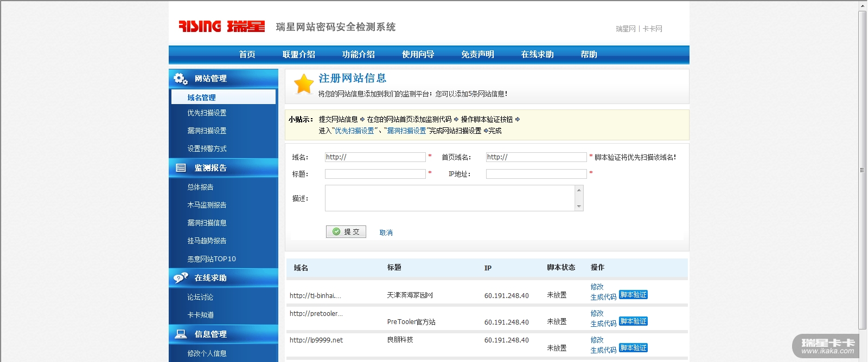This screenshot has width=868, height=362.
Task: Click 脚本验证 for the tj-binhai domain
Action: coord(633,295)
